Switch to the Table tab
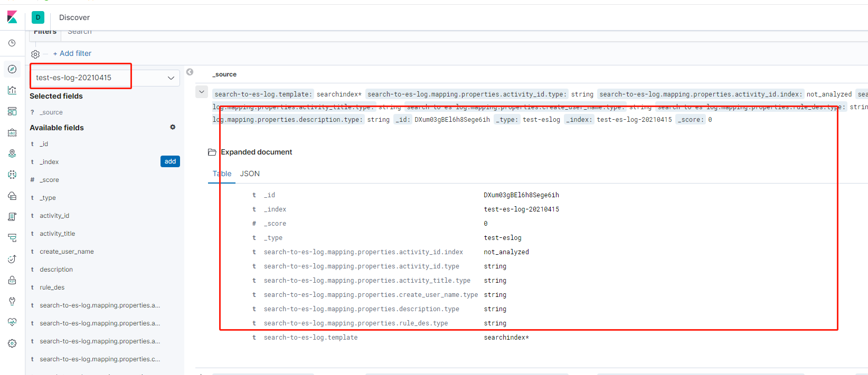 pos(222,174)
